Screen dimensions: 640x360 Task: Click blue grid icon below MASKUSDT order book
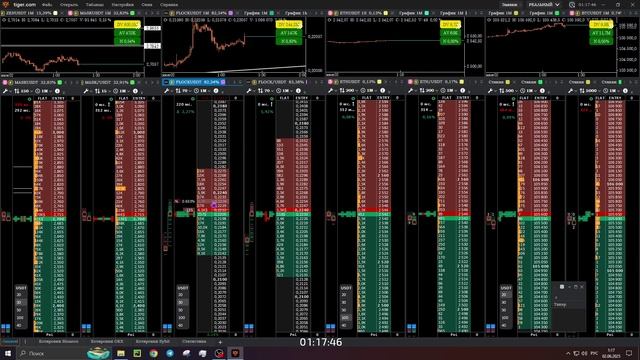coord(6,327)
